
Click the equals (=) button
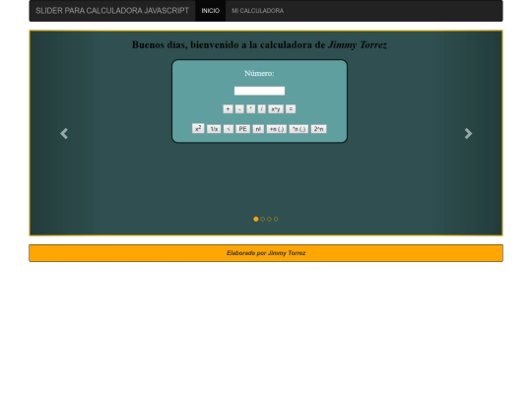pyautogui.click(x=291, y=109)
